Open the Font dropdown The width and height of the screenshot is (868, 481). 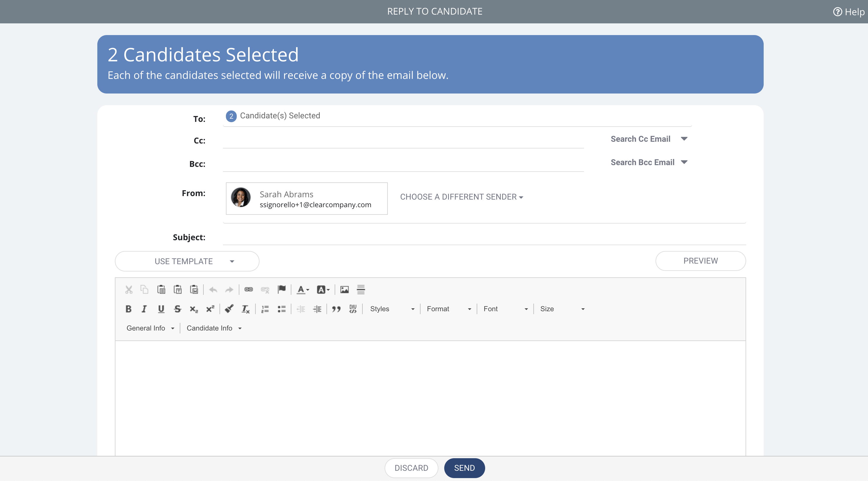coord(505,309)
